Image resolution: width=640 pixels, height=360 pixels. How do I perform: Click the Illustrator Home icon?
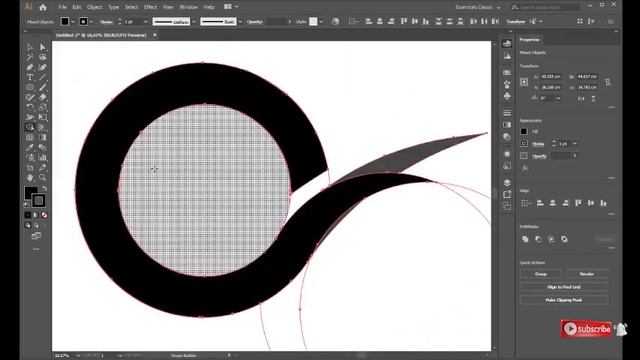(43, 7)
